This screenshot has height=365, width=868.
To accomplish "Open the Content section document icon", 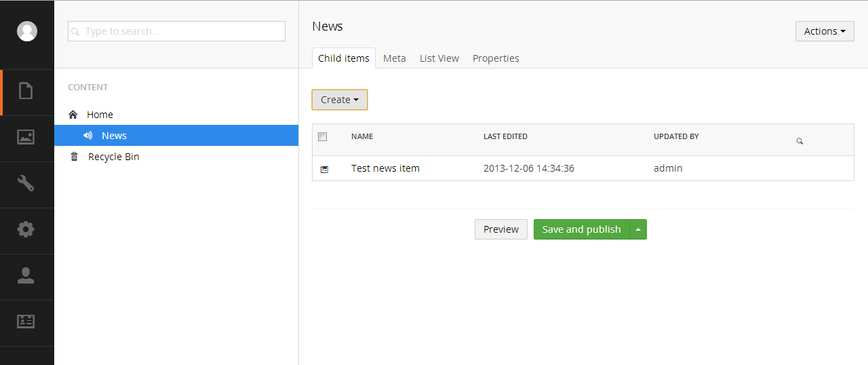I will (x=26, y=91).
